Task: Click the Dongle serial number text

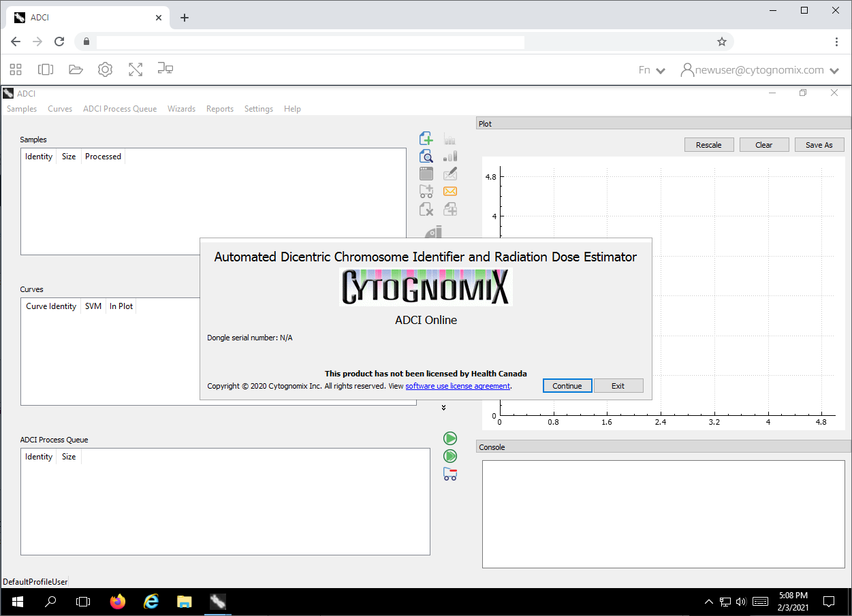Action: (250, 338)
